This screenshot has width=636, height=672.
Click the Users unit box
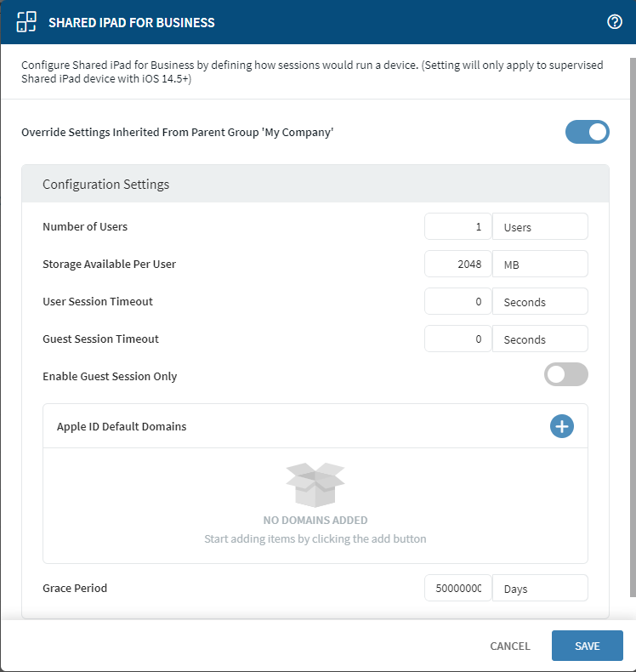[540, 227]
